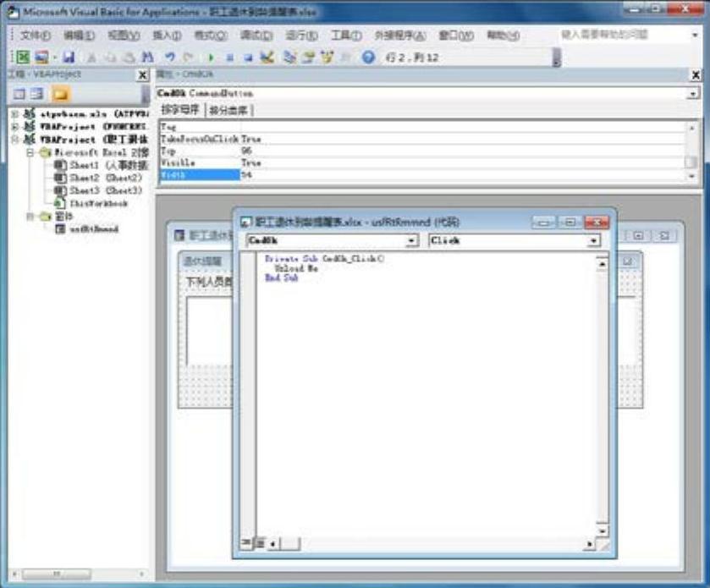Image resolution: width=710 pixels, height=588 pixels.
Task: Open the 格式(O) menu
Action: tap(211, 36)
